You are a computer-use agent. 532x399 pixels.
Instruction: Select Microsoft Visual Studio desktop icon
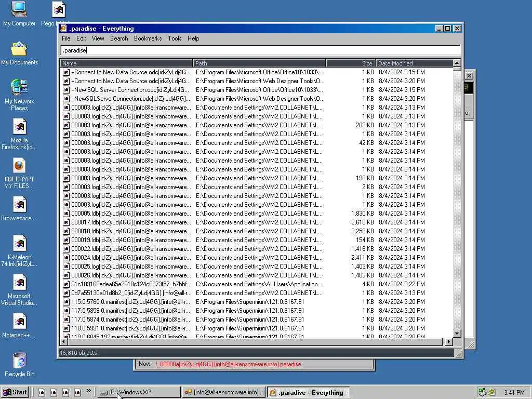(19, 290)
